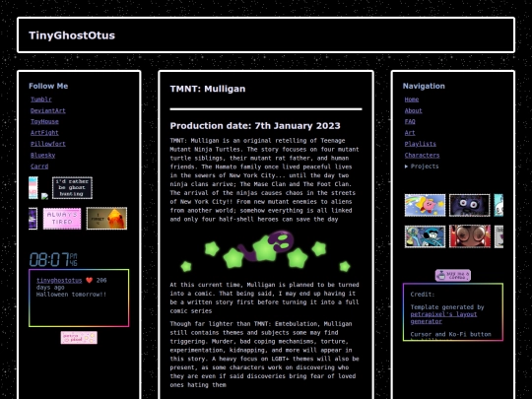Visit the Bluesky link
The width and height of the screenshot is (532, 399).
click(42, 155)
